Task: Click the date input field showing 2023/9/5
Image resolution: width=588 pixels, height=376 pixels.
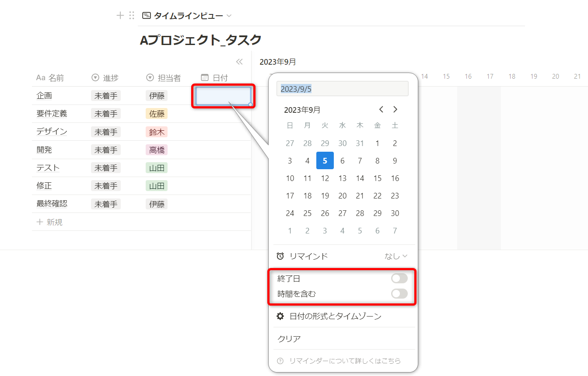Action: (342, 89)
